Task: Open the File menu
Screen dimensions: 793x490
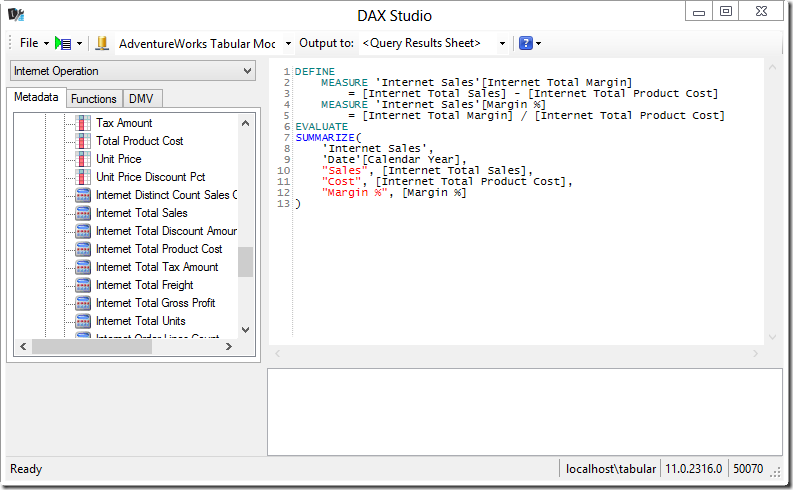Action: (x=34, y=43)
